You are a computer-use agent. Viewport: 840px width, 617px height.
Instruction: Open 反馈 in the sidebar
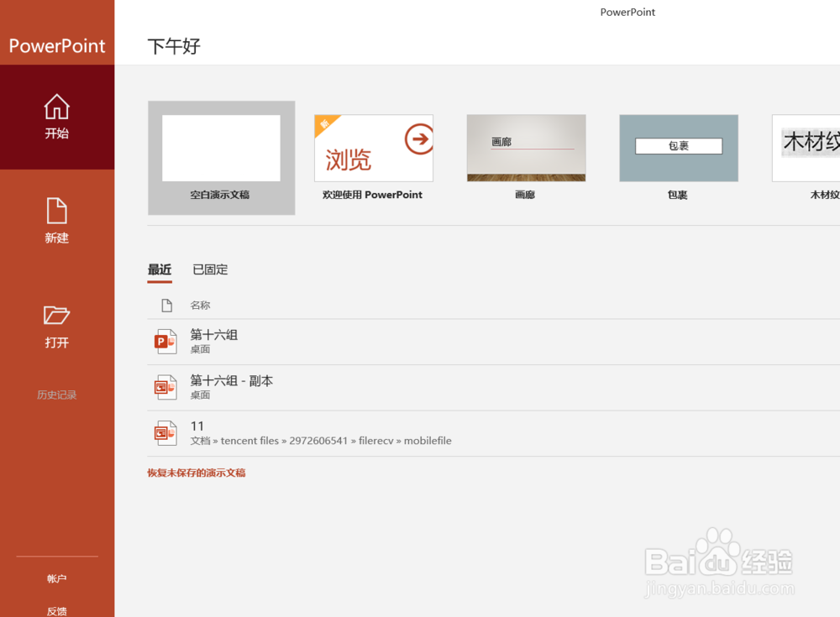57,611
